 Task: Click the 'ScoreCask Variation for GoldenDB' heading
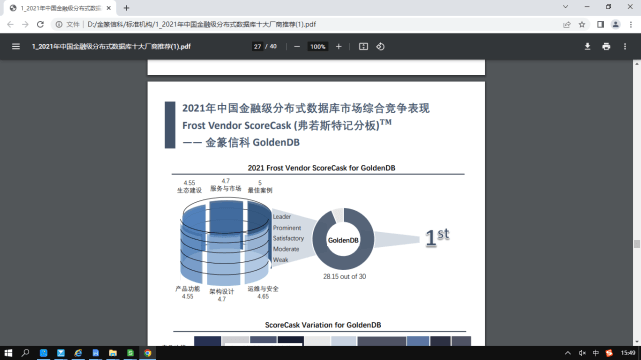[323, 325]
